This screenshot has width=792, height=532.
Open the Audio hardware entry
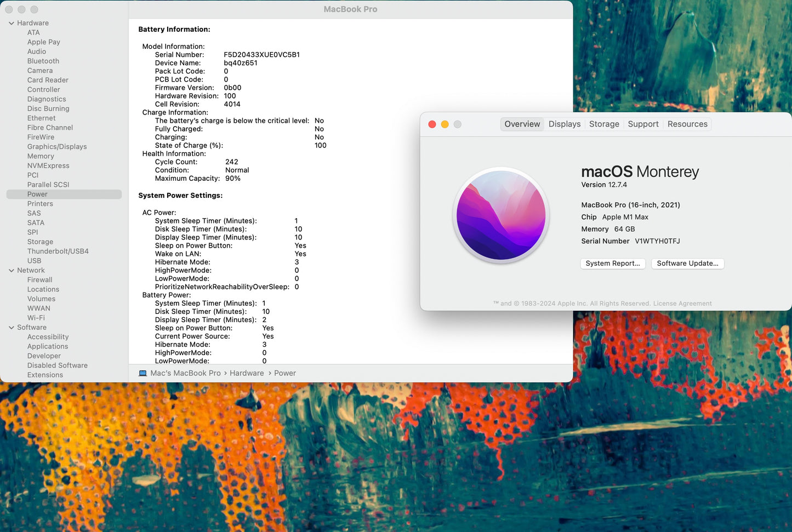[37, 52]
